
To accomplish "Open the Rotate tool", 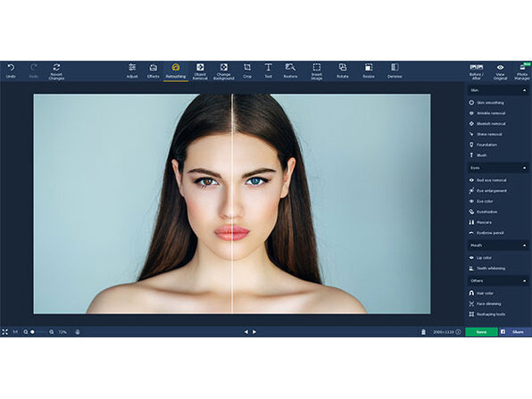I will coord(343,71).
